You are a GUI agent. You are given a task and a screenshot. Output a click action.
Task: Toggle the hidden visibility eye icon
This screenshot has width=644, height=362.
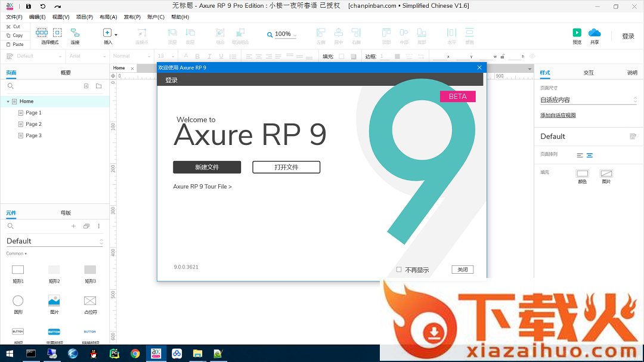coord(532,56)
